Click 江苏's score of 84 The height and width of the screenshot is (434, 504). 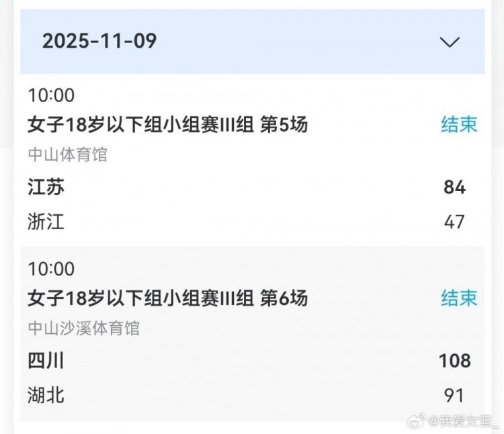pos(454,187)
